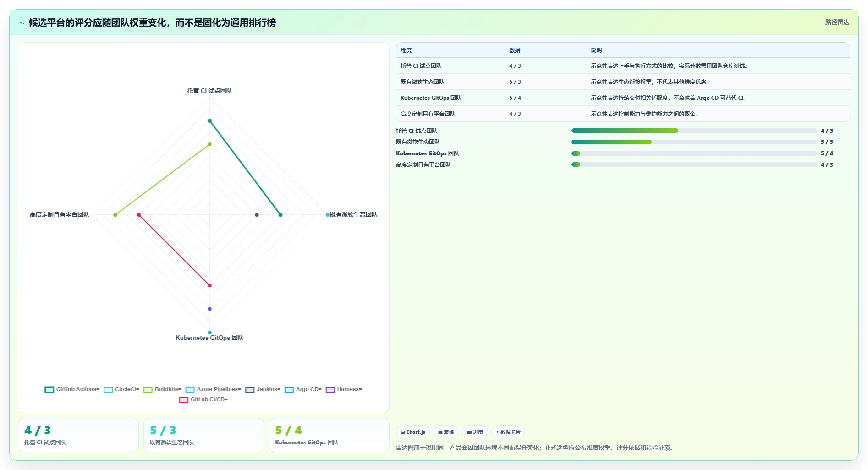Click the 5 / 4 value in the table
Image resolution: width=868 pixels, height=470 pixels.
pos(515,98)
